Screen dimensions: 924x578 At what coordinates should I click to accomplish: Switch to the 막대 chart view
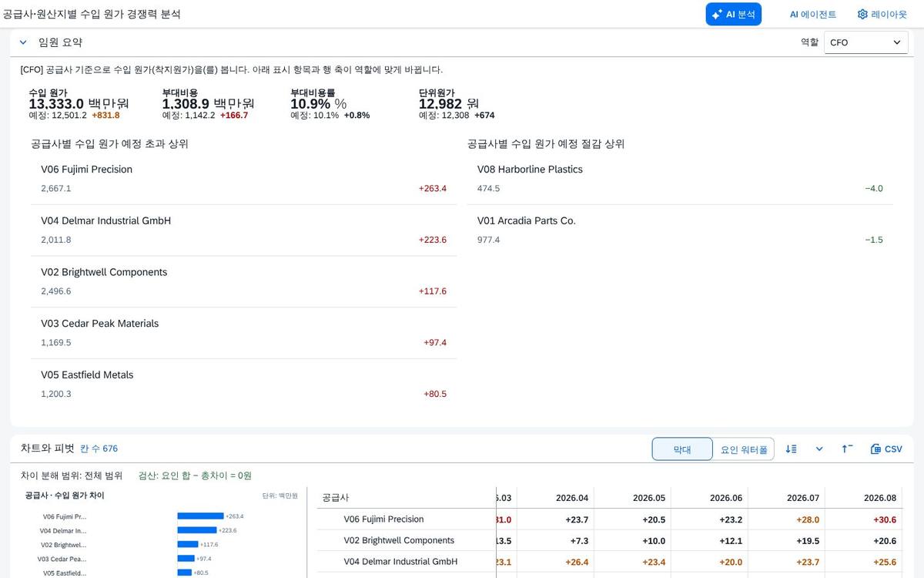682,449
